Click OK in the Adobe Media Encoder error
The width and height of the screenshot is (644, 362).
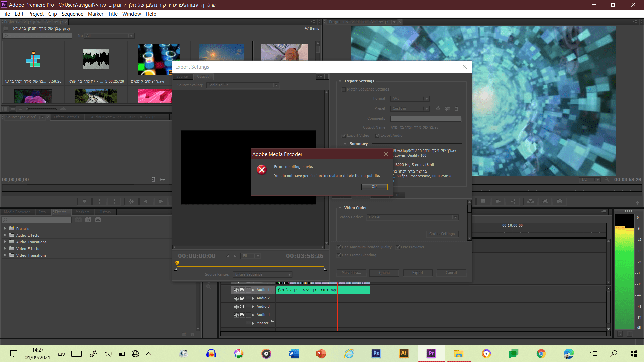click(374, 187)
